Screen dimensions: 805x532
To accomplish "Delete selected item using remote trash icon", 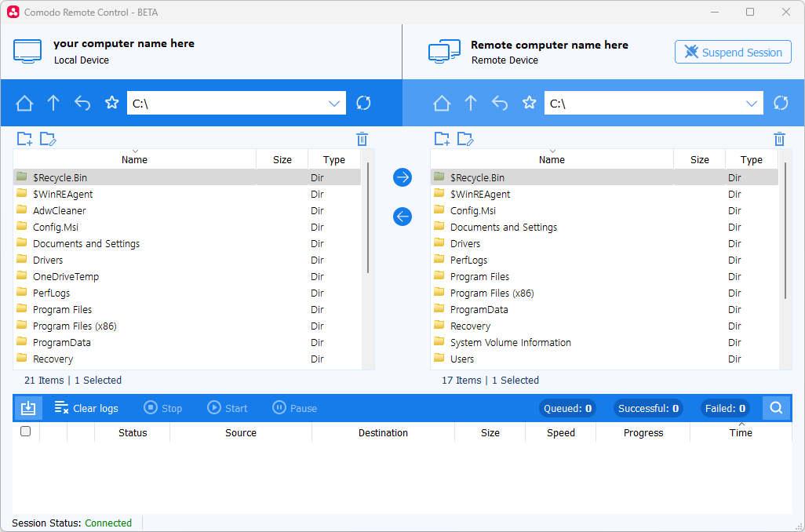I will click(x=779, y=139).
